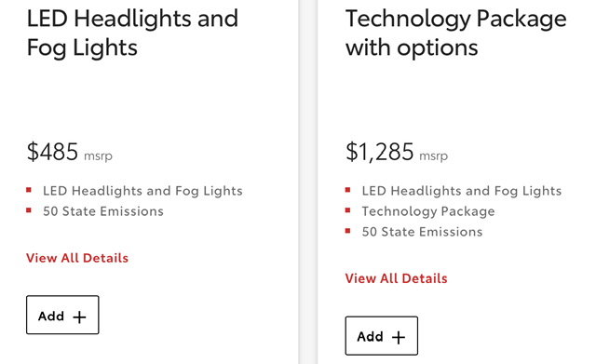Add the Technology Package with options
596x364 pixels.
(382, 335)
